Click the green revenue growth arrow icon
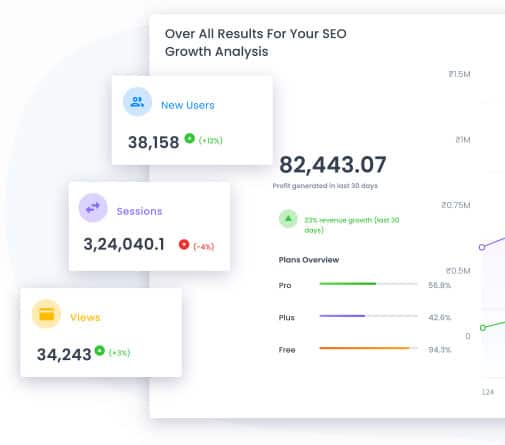The height and width of the screenshot is (445, 505). click(288, 219)
